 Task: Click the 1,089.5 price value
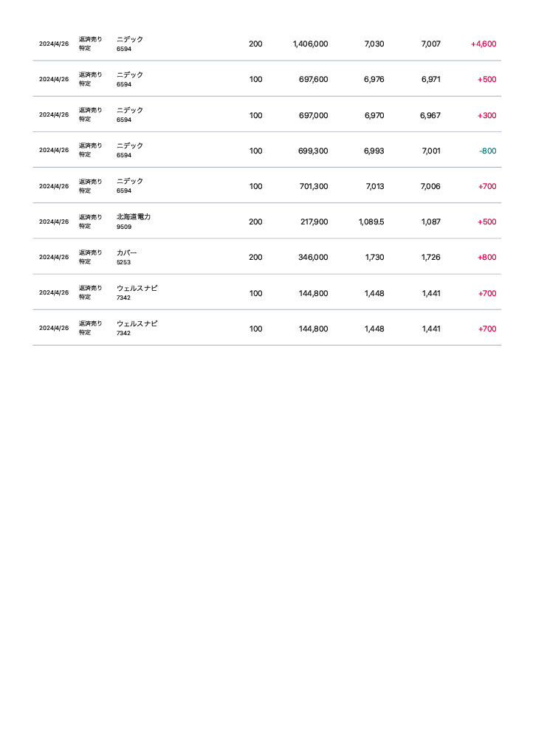(371, 221)
